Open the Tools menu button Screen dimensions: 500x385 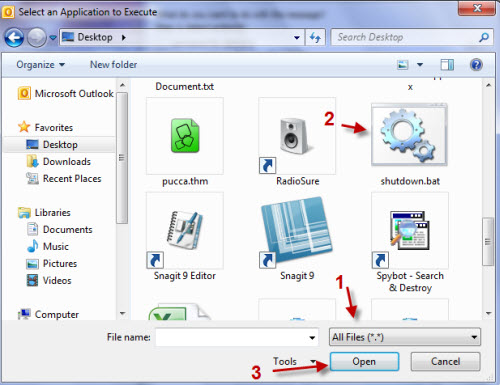point(294,361)
